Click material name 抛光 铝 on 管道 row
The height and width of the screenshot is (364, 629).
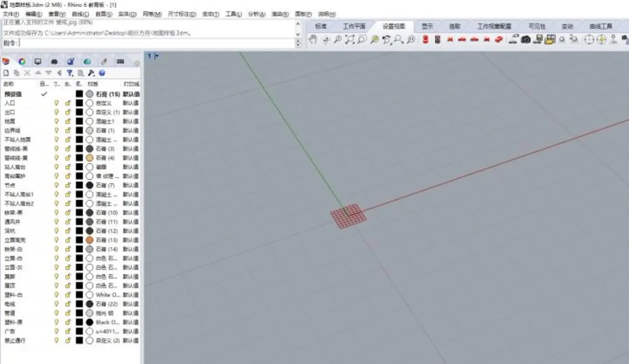(x=104, y=313)
